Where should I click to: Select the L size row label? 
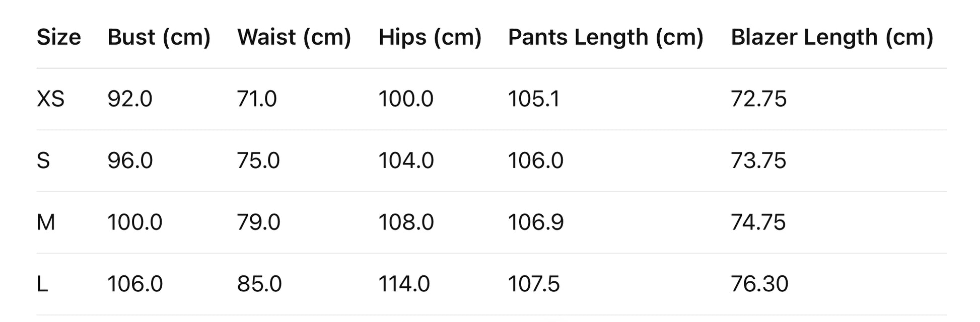click(42, 284)
